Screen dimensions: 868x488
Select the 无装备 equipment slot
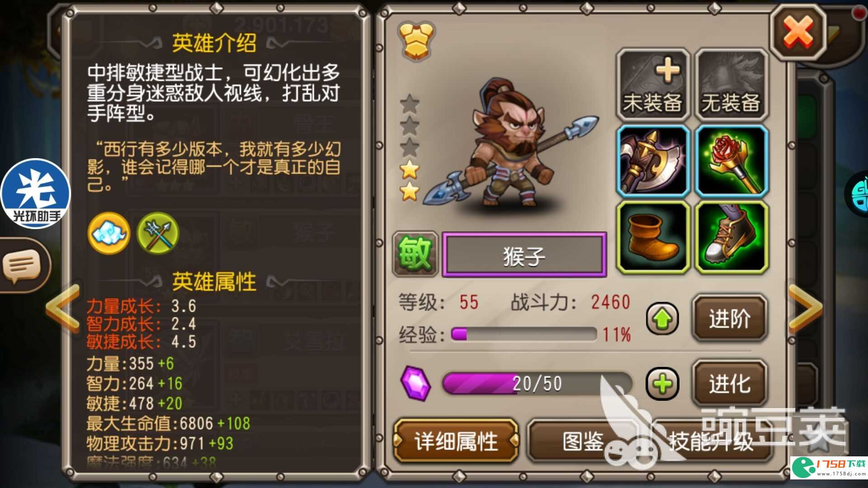[x=731, y=84]
